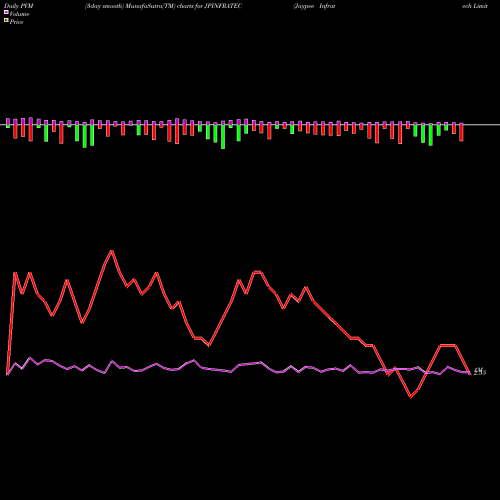Screen dimensions: 500x500
Task: Click the Daily PVM title text
Action: coord(19,6)
